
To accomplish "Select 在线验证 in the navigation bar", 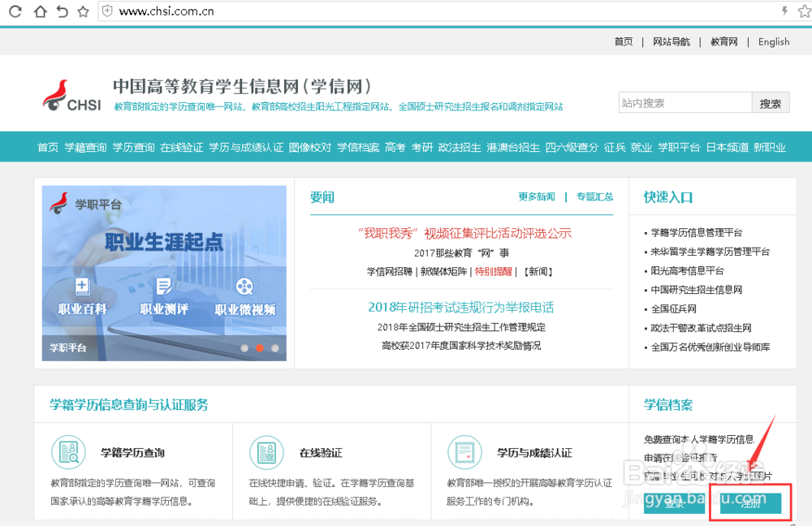I will pyautogui.click(x=182, y=148).
